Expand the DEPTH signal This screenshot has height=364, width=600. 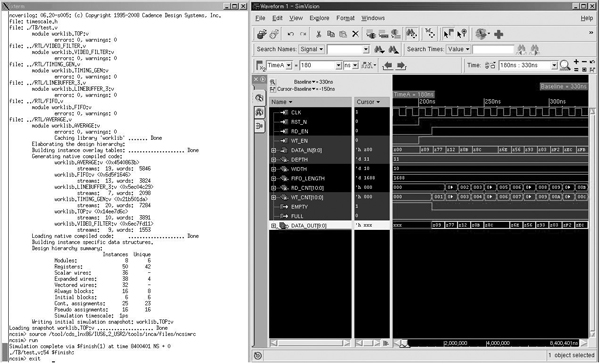click(x=274, y=160)
